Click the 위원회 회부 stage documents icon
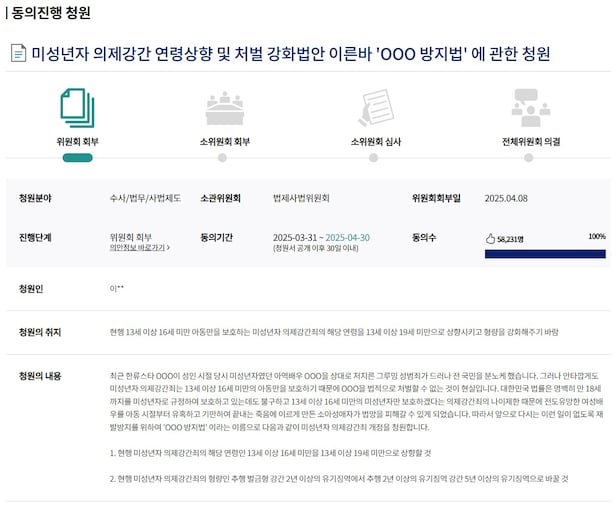The height and width of the screenshot is (509, 616). [77, 108]
